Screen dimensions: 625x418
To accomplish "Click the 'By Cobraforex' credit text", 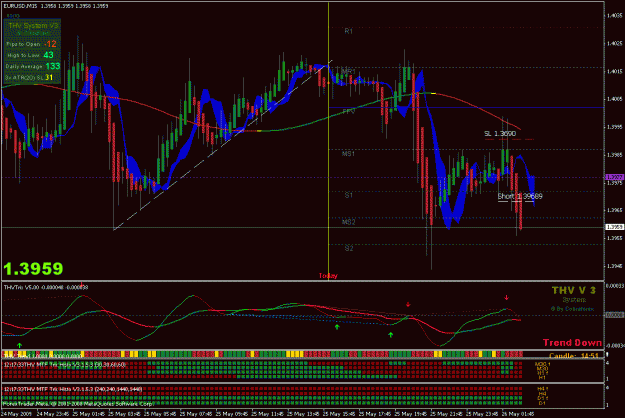I will click(x=573, y=309).
